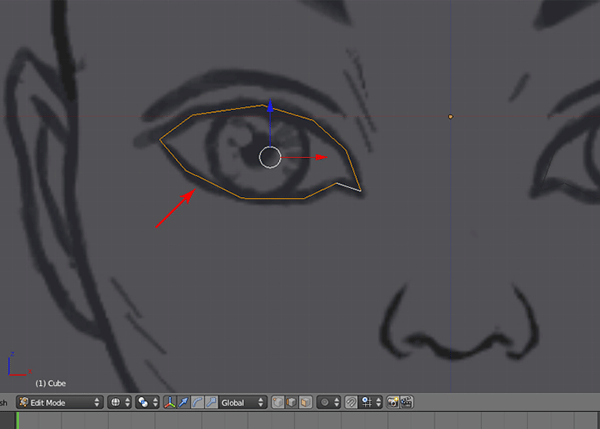Open viewport shading selector
Viewport: 600px width, 429px height.
(x=120, y=402)
